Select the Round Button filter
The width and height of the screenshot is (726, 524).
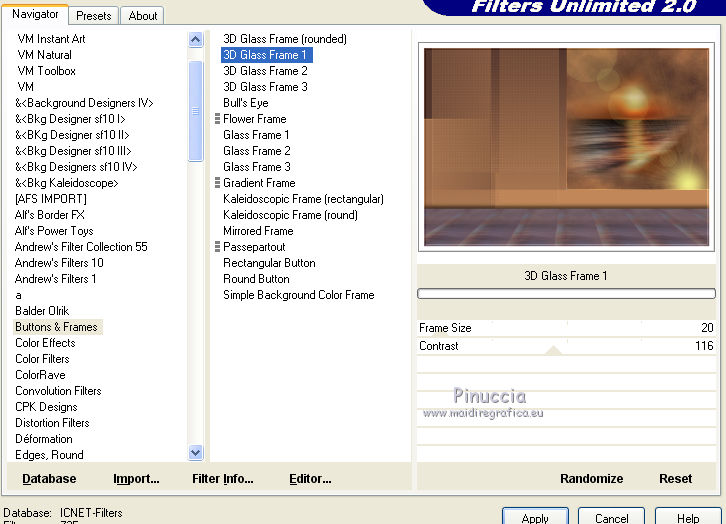click(256, 279)
